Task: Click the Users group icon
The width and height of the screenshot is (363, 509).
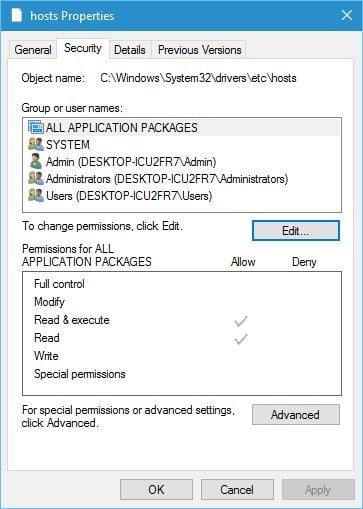Action: tap(36, 196)
